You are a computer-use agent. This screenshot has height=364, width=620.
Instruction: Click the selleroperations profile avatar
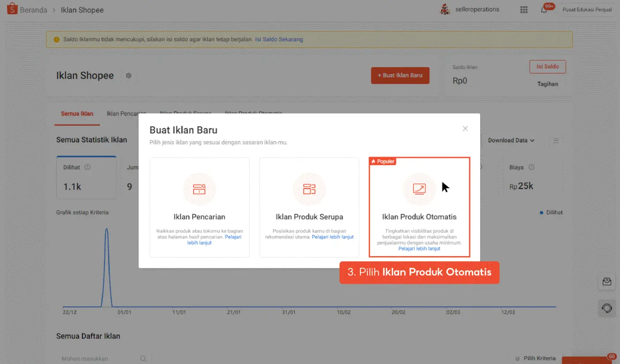click(x=445, y=9)
